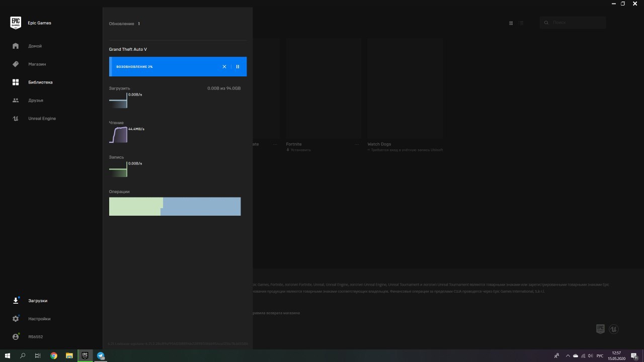Click the Запись speed graph
The height and width of the screenshot is (362, 644).
coord(118,169)
